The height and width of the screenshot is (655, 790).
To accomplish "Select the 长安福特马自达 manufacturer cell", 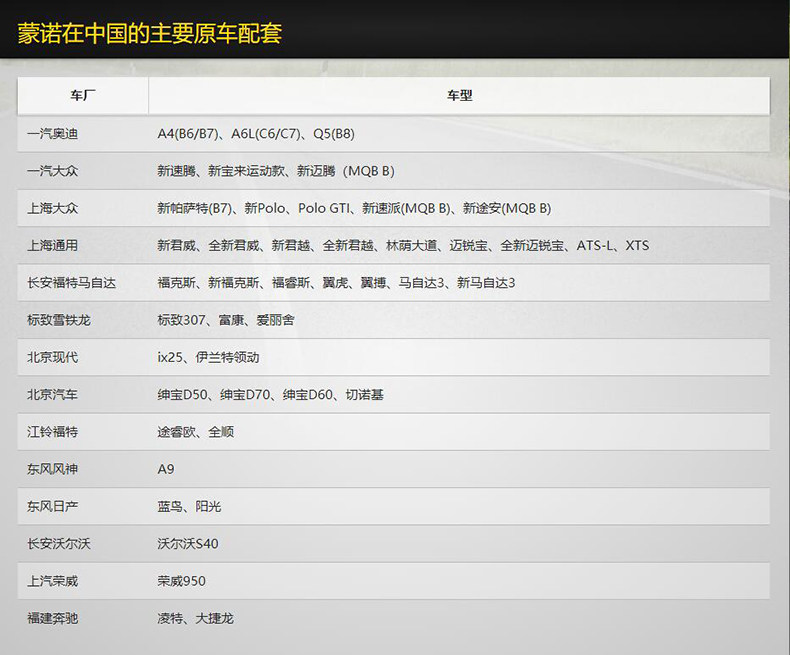I will coord(83,283).
